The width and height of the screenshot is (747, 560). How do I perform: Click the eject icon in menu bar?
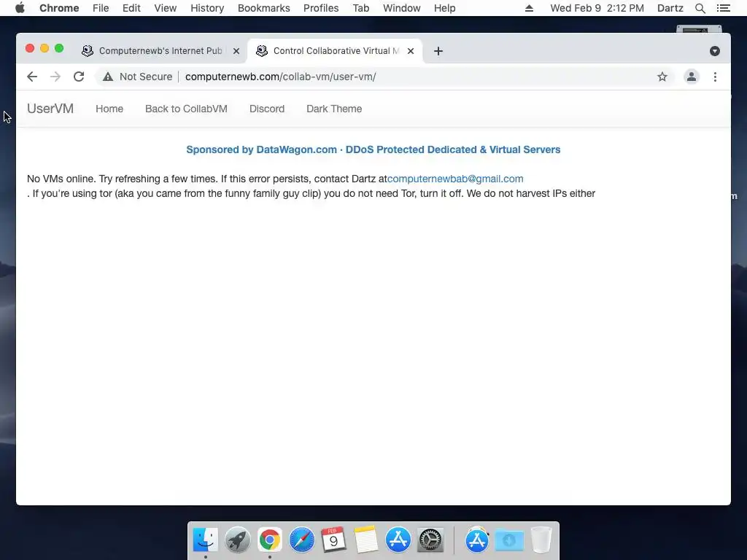(529, 8)
